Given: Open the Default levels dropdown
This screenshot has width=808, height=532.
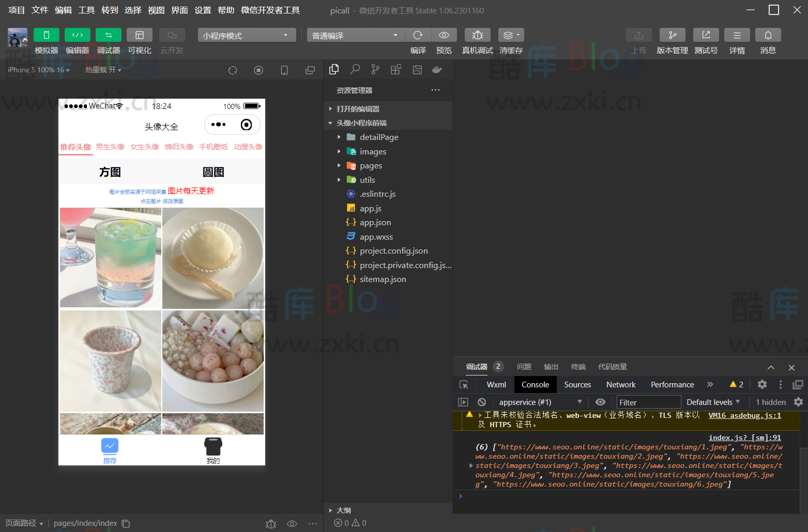Looking at the screenshot, I should (713, 402).
